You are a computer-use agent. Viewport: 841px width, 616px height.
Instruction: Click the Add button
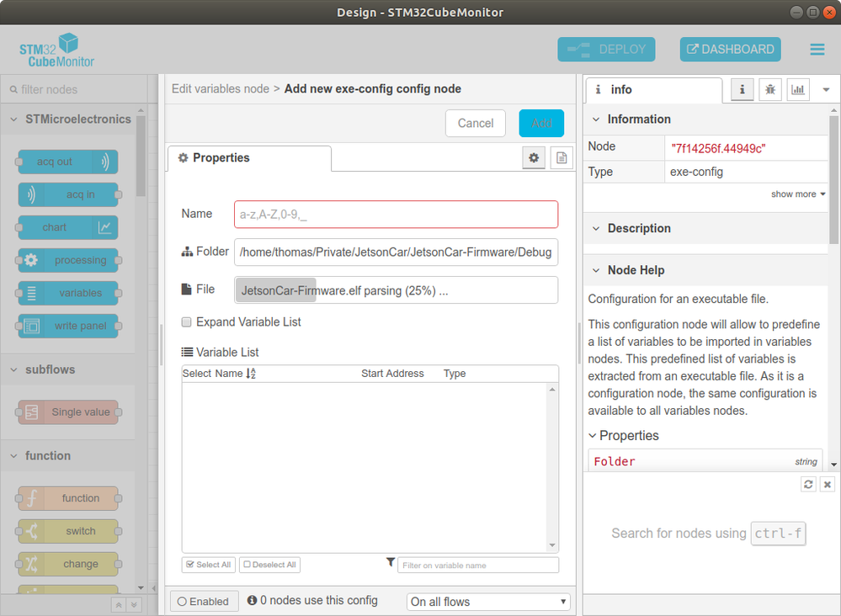tap(541, 124)
